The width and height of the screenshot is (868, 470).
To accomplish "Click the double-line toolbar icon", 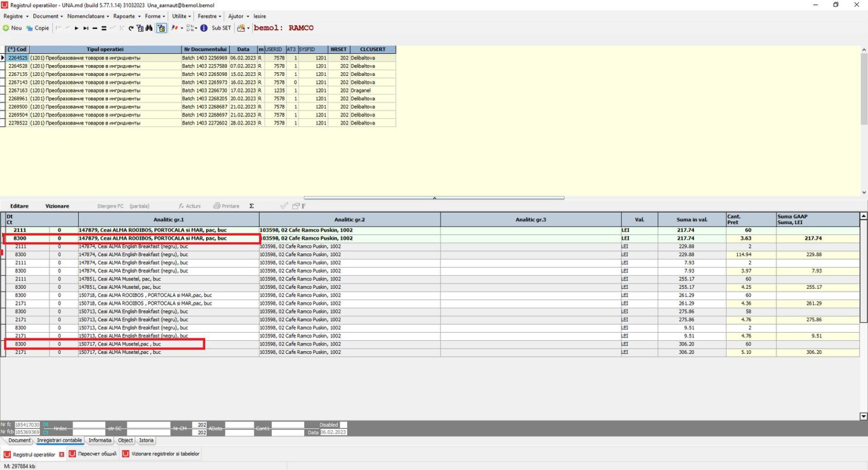I will point(104,28).
